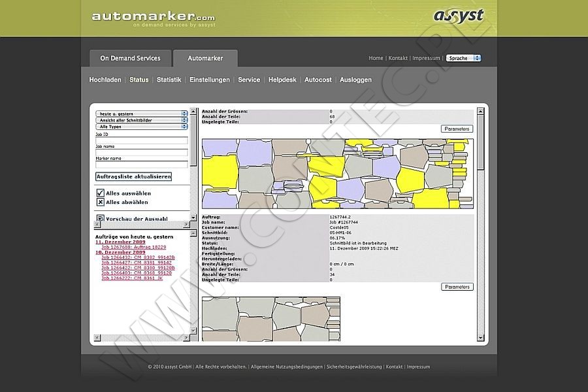
Task: Open Job 1266432: CM_8382_99142B
Action: coord(138,257)
